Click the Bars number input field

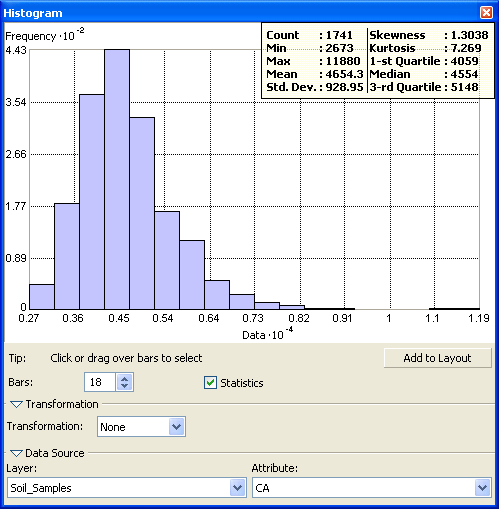tap(100, 382)
